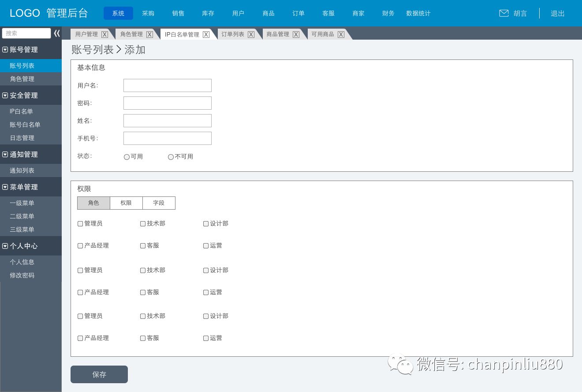Click 账号列表 in the breadcrumb heading
This screenshot has height=392, width=582.
93,49
